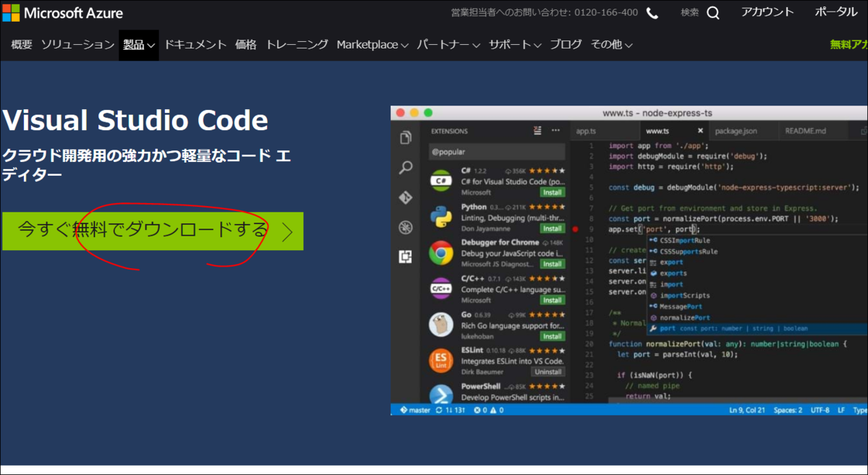This screenshot has width=868, height=475.
Task: Select MessagePort suggestion
Action: point(757,307)
